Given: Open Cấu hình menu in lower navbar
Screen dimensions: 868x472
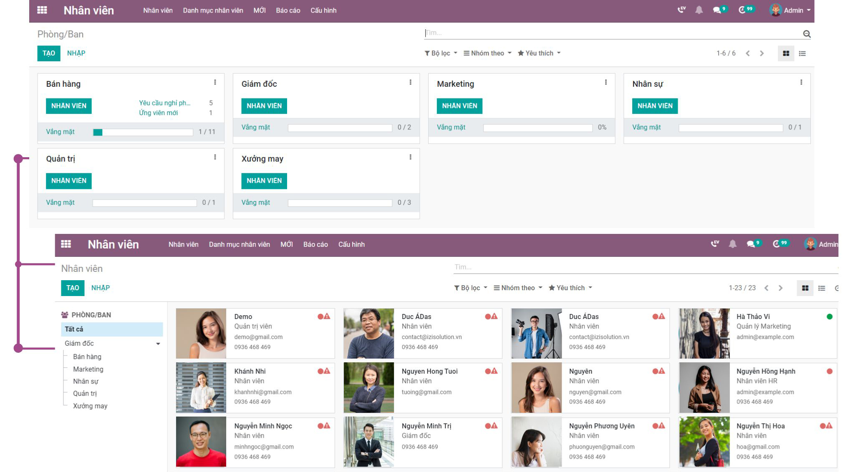Looking at the screenshot, I should [351, 245].
